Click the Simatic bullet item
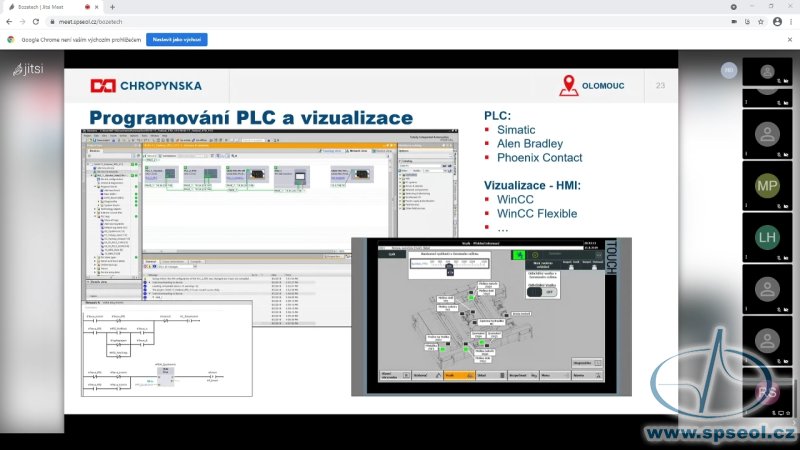The height and width of the screenshot is (450, 800). pos(516,130)
